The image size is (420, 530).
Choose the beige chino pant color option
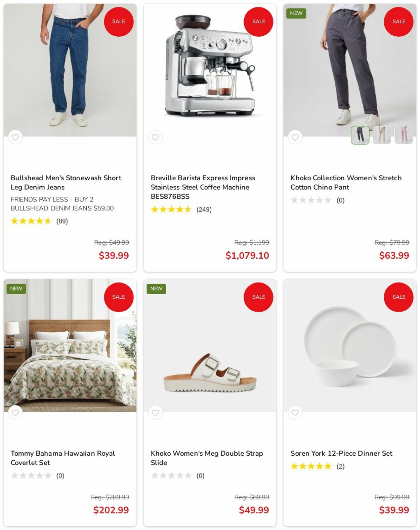pos(382,135)
